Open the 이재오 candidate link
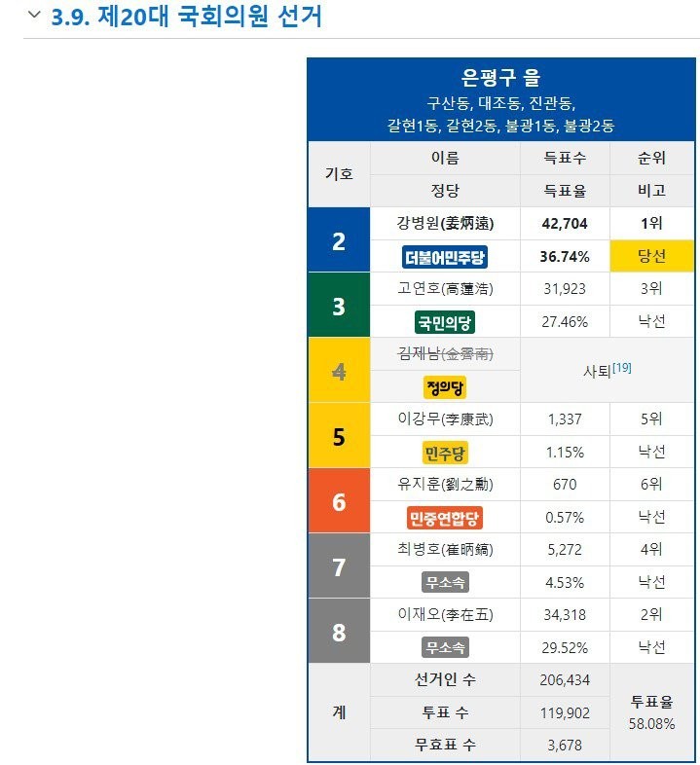This screenshot has width=700, height=765. click(419, 614)
